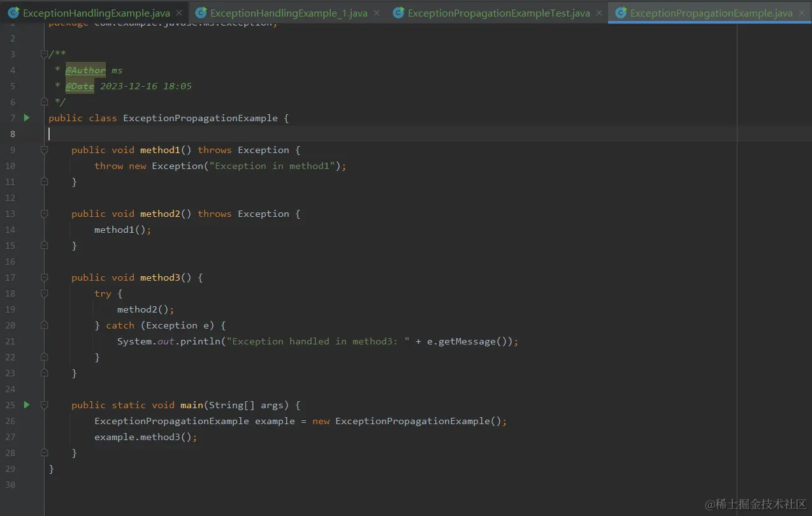Viewport: 812px width, 516px height.
Task: Collapse the Javadoc comment fold at line 3
Action: (44, 54)
